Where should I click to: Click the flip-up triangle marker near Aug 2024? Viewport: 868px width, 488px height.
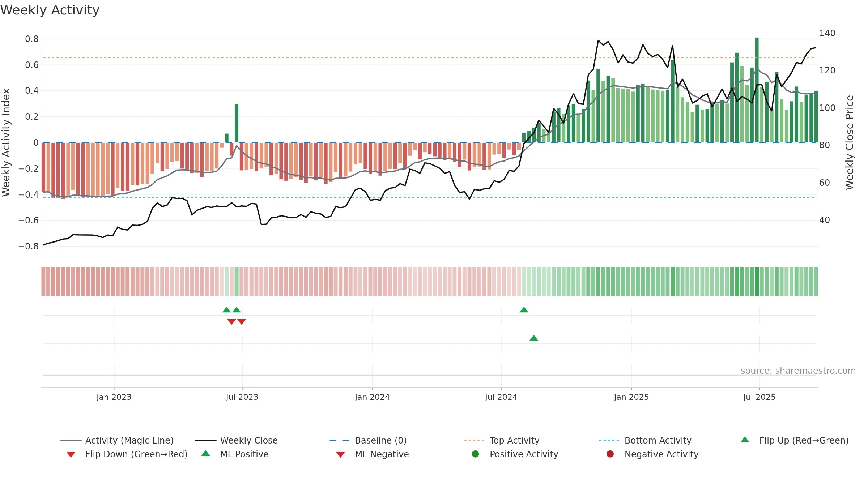[x=524, y=310]
